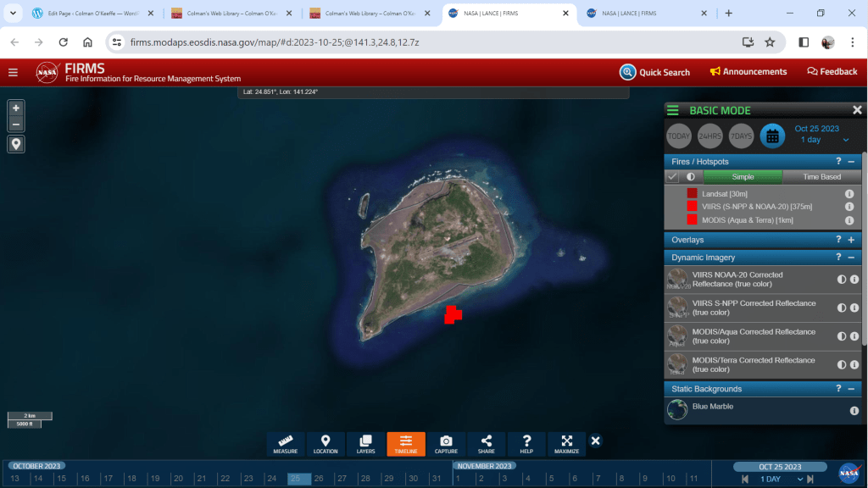Toggle opacity for VIIRS NOAA-20 Corrected Reflectance
Viewport: 868px width, 488px height.
click(842, 280)
